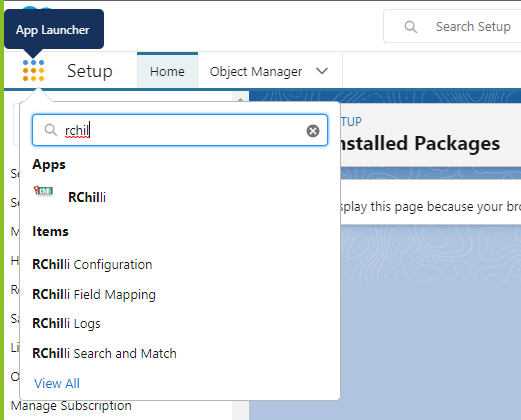521x420 pixels.
Task: Click the Search Setup magnifier icon
Action: 411,27
